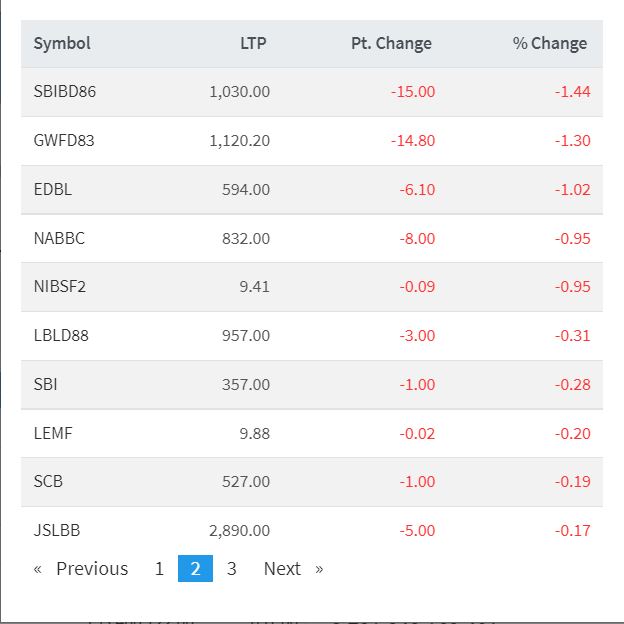Viewport: 624px width, 624px height.
Task: Sort by % Change column header
Action: point(550,43)
